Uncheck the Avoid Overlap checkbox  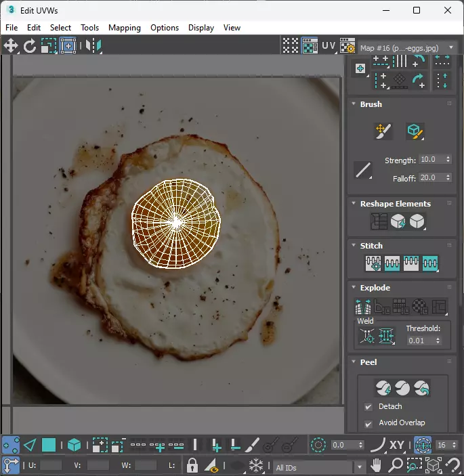[x=368, y=424]
